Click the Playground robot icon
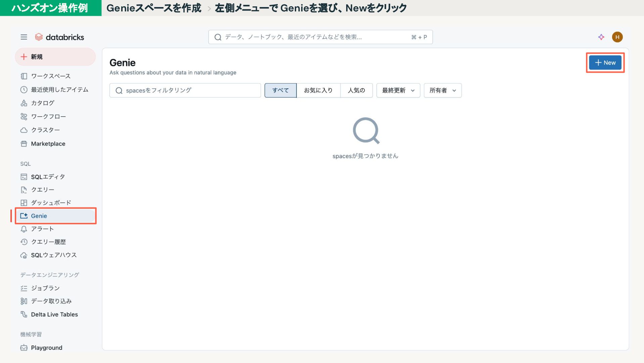Image resolution: width=644 pixels, height=363 pixels. [24, 348]
